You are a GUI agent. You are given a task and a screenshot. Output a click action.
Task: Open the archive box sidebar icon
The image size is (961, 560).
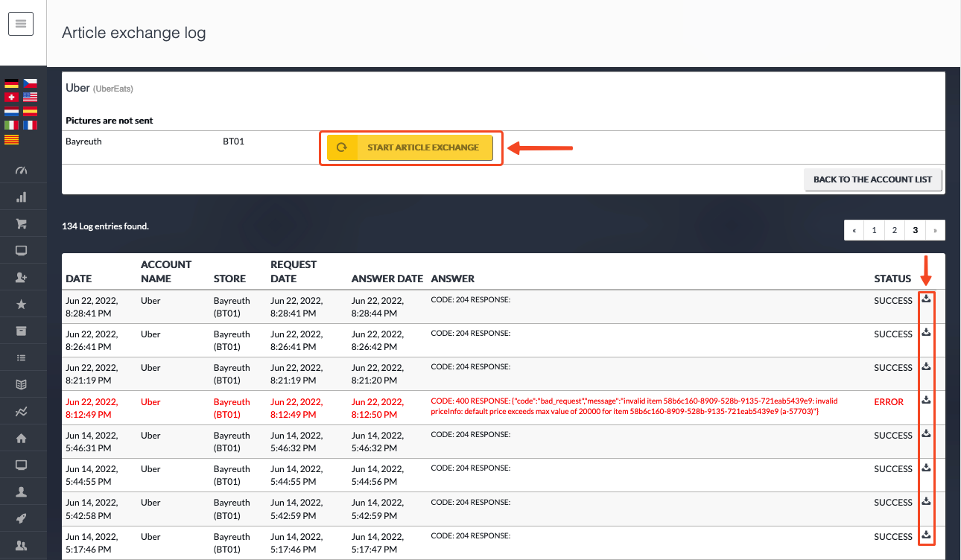[22, 331]
